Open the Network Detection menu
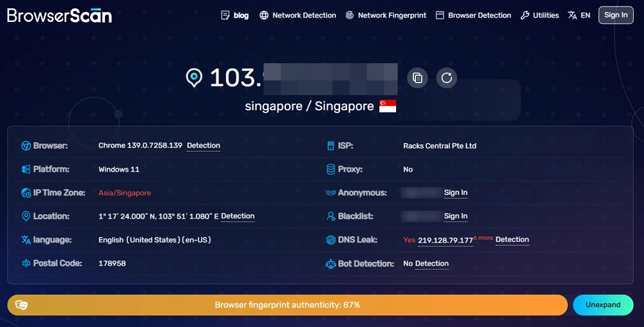 pyautogui.click(x=304, y=15)
